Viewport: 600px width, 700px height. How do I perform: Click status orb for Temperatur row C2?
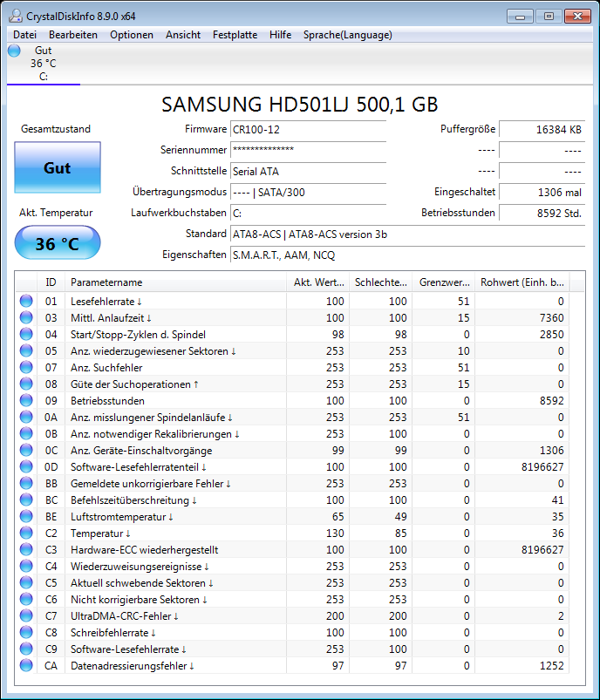26,533
